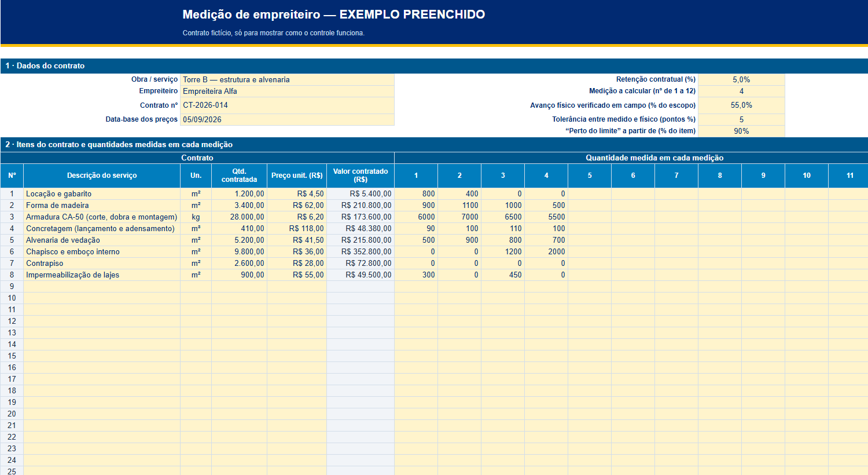868x475 pixels.
Task: Select the contract number 'CT-2026-014'
Action: (287, 105)
